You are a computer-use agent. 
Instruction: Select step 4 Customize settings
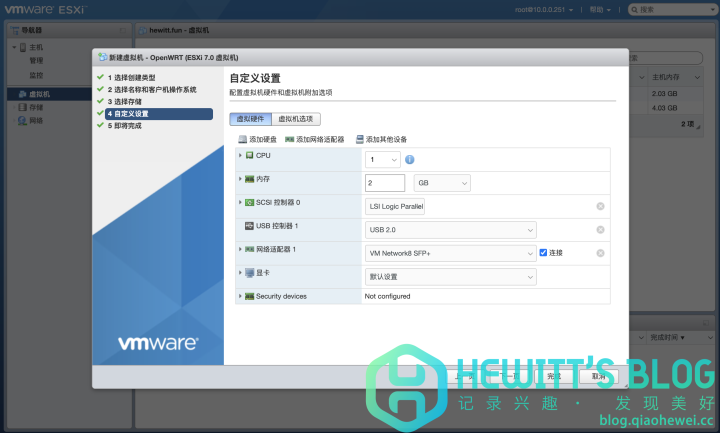(x=159, y=113)
